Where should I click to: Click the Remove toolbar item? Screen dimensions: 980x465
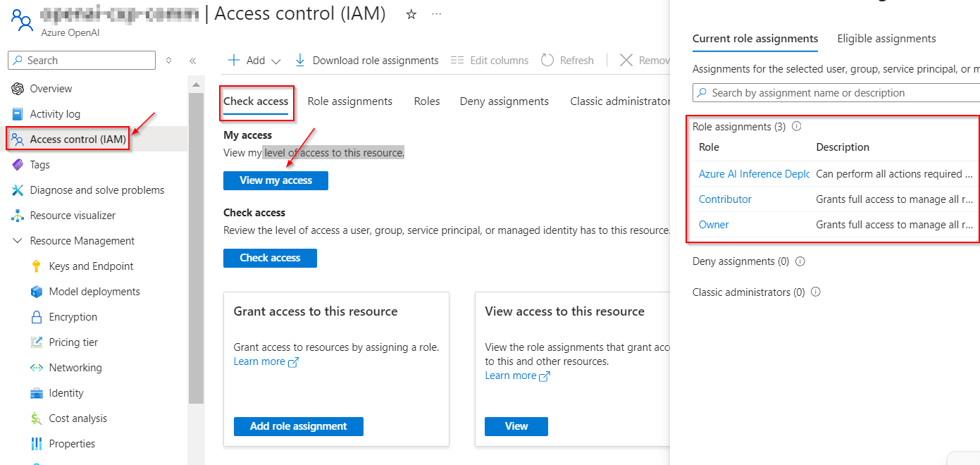pos(645,61)
